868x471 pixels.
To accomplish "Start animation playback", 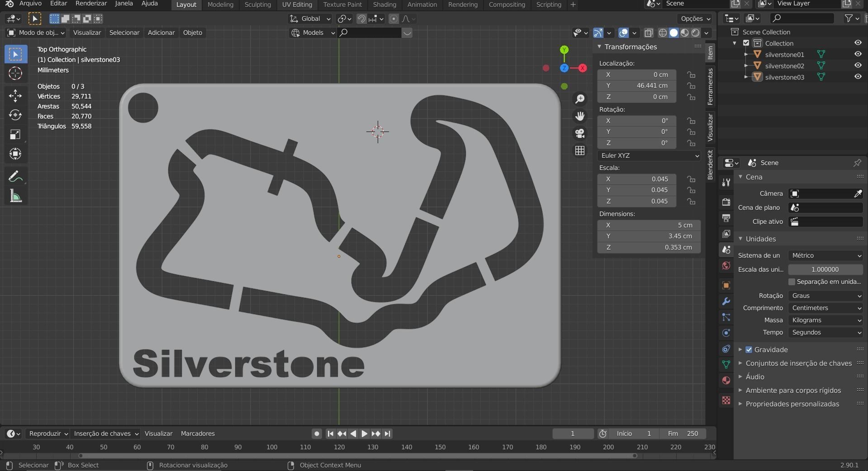I will point(364,433).
